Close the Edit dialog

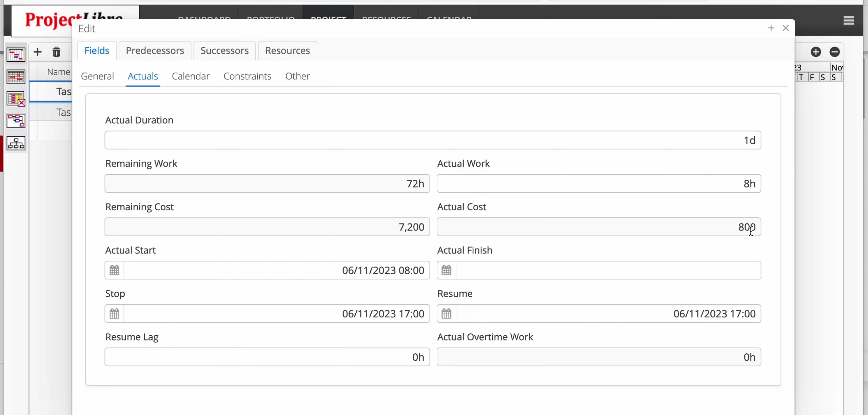[786, 28]
